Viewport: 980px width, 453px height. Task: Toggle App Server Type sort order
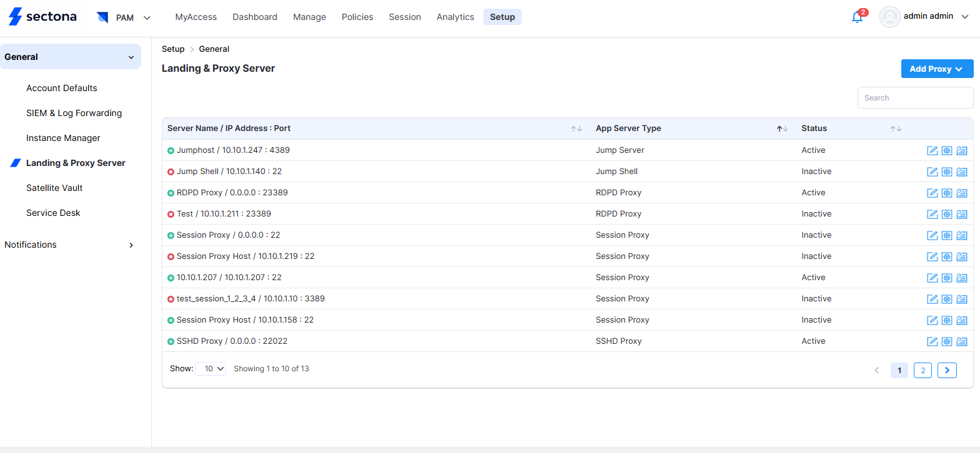[782, 129]
